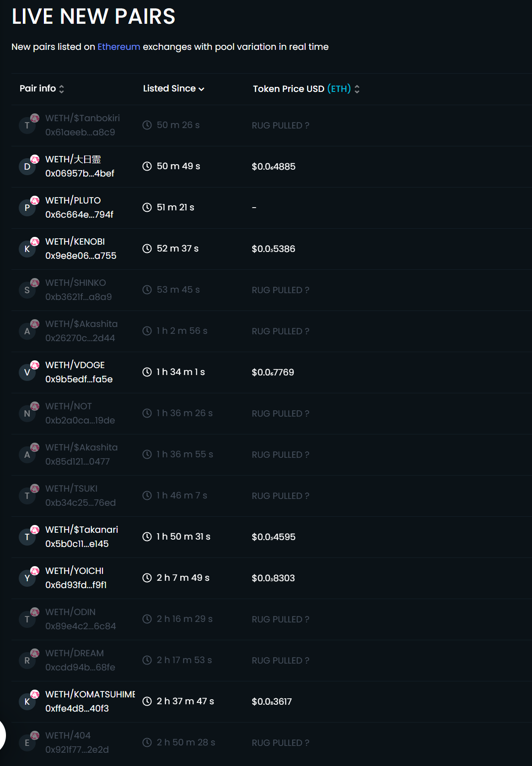Image resolution: width=532 pixels, height=766 pixels.
Task: Switch token price to ETH
Action: click(x=339, y=89)
